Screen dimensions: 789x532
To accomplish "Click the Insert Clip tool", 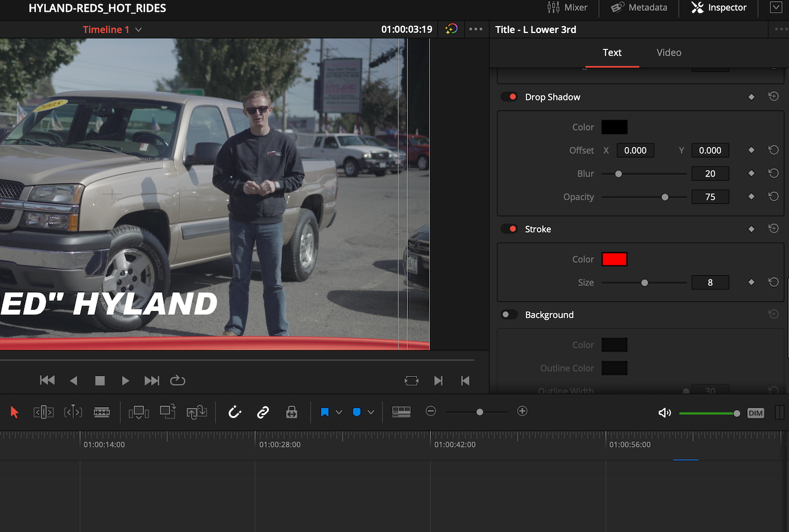I will (139, 412).
